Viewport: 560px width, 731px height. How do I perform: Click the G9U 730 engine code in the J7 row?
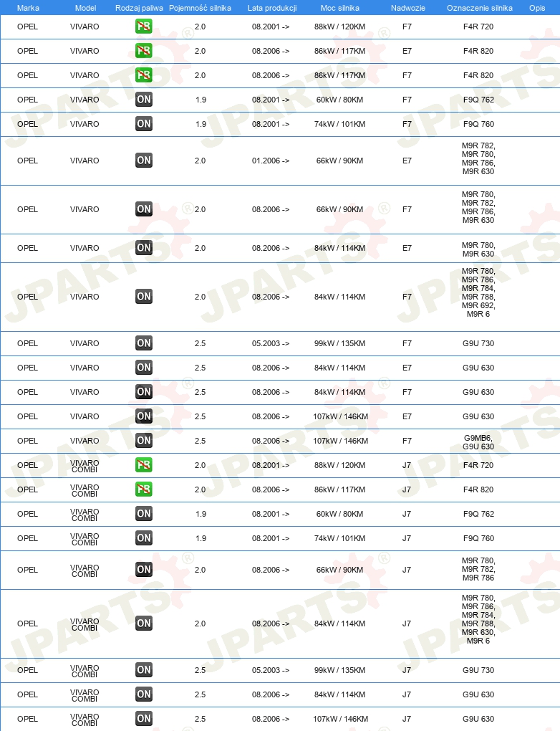click(478, 670)
